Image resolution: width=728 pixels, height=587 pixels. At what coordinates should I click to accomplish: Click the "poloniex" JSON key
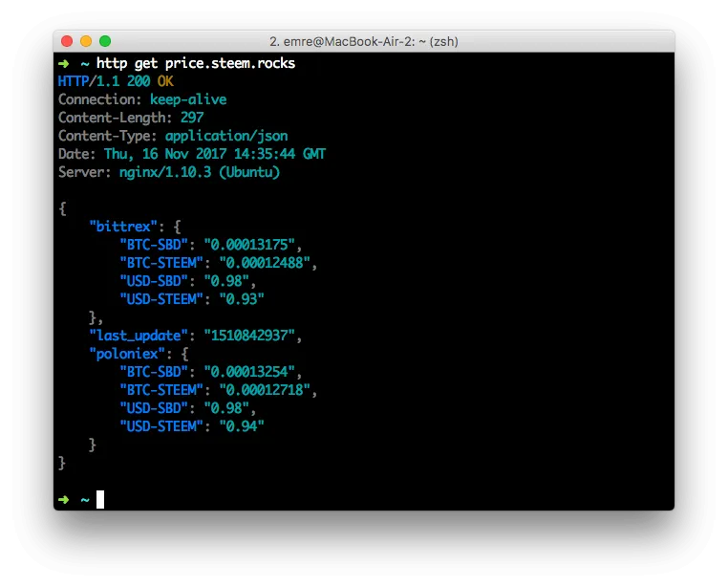127,354
